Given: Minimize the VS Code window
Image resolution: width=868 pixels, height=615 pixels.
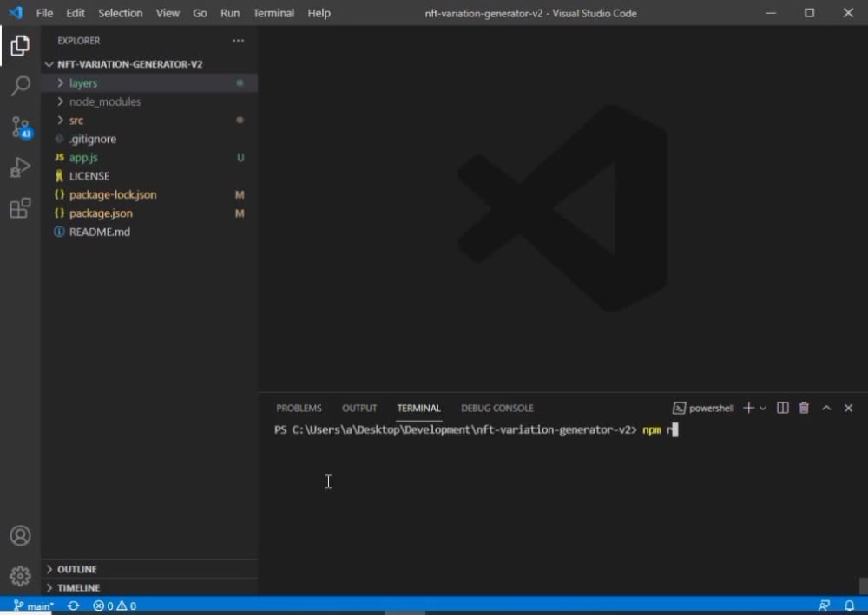Looking at the screenshot, I should pos(771,13).
